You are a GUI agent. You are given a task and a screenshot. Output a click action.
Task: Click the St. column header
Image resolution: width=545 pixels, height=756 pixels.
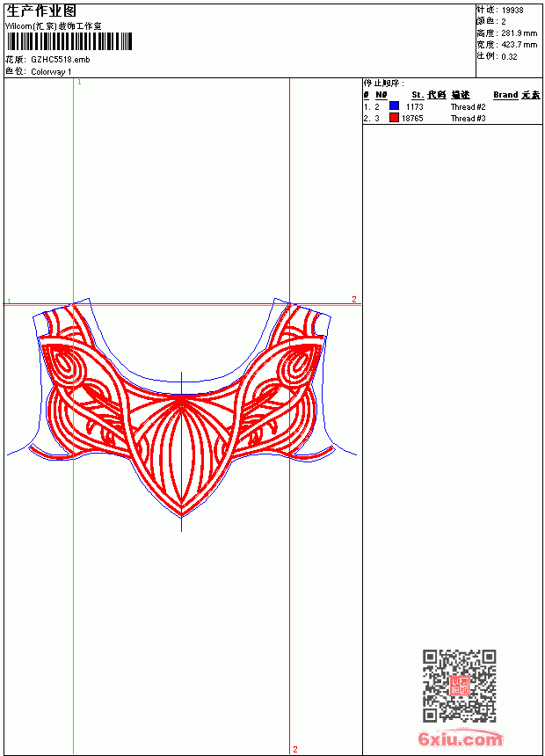418,95
